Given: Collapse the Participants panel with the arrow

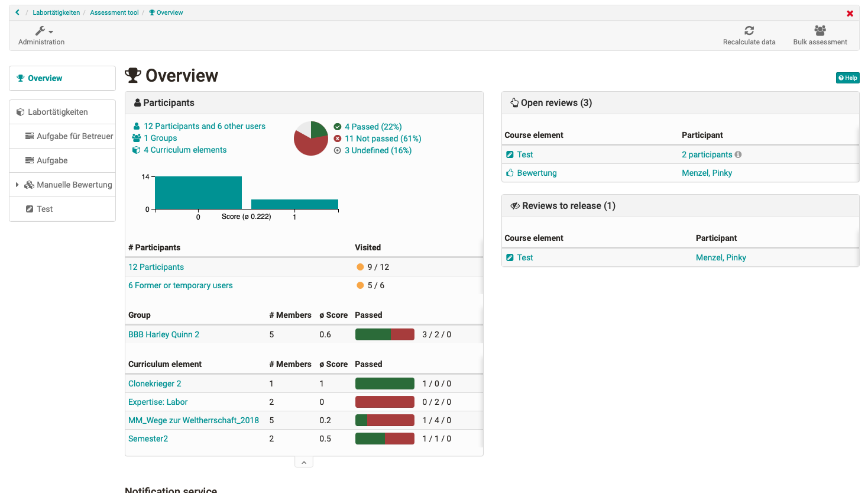Looking at the screenshot, I should point(304,461).
